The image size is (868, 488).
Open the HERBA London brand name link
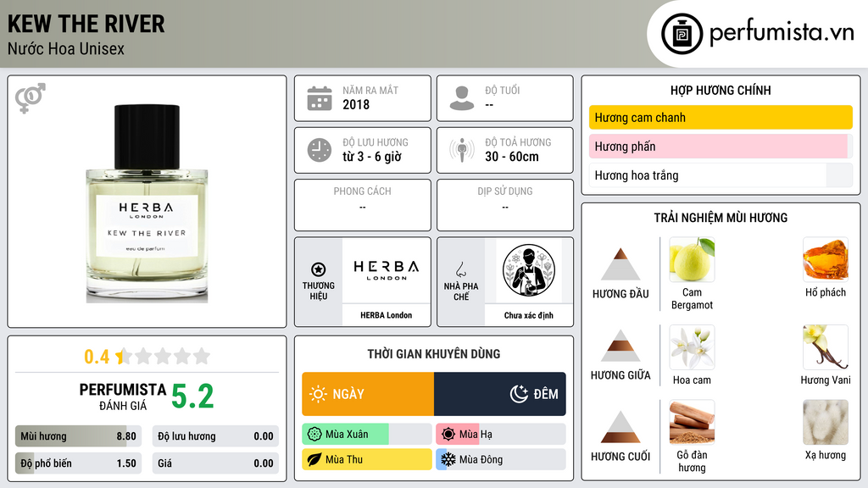coord(387,315)
